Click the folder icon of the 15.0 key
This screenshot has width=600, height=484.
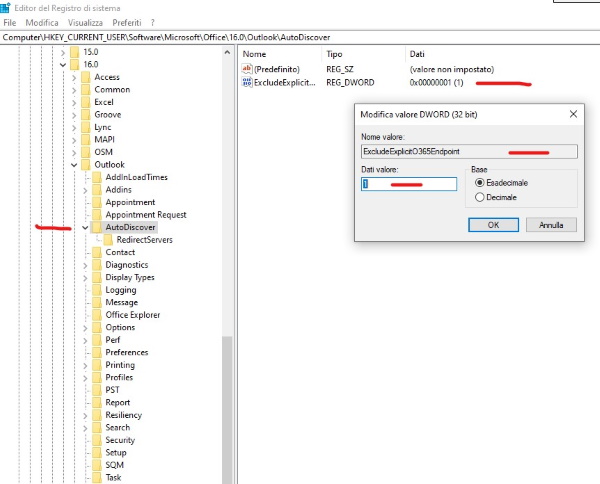pyautogui.click(x=75, y=52)
